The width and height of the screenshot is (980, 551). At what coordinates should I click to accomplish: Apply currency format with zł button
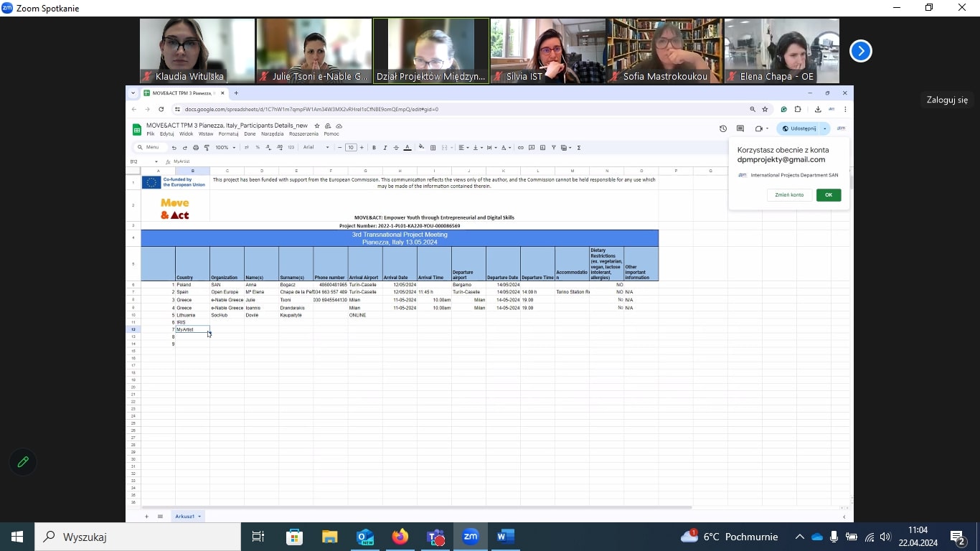(x=247, y=148)
